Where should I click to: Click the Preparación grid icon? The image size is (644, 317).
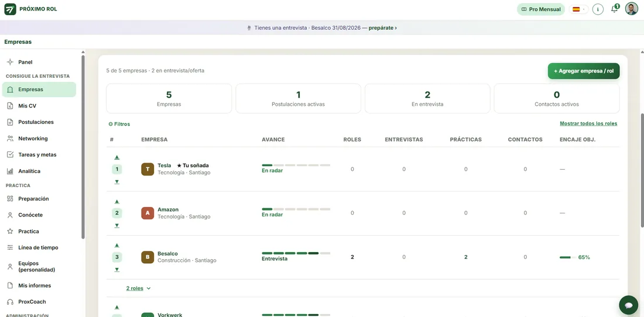pyautogui.click(x=11, y=199)
